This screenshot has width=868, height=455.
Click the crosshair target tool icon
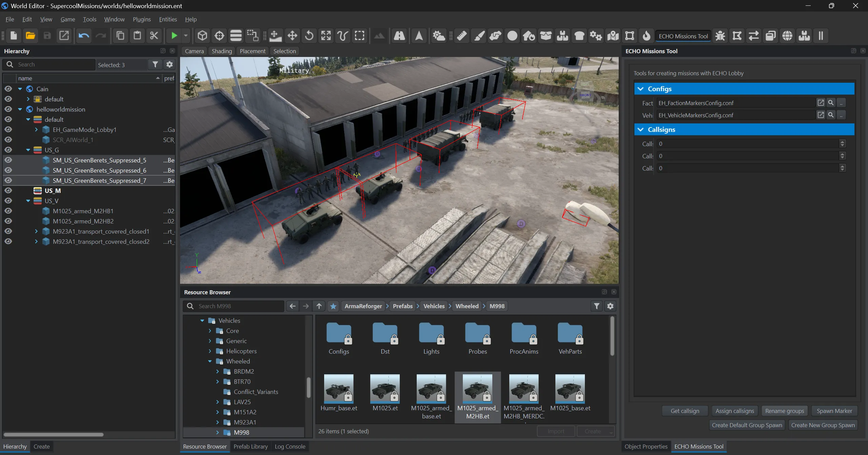[219, 36]
